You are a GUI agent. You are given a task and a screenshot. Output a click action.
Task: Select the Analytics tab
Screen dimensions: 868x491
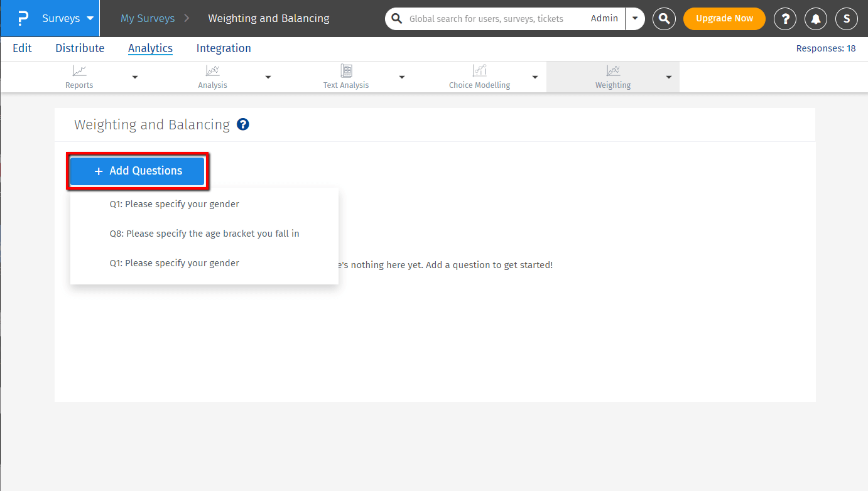point(150,48)
